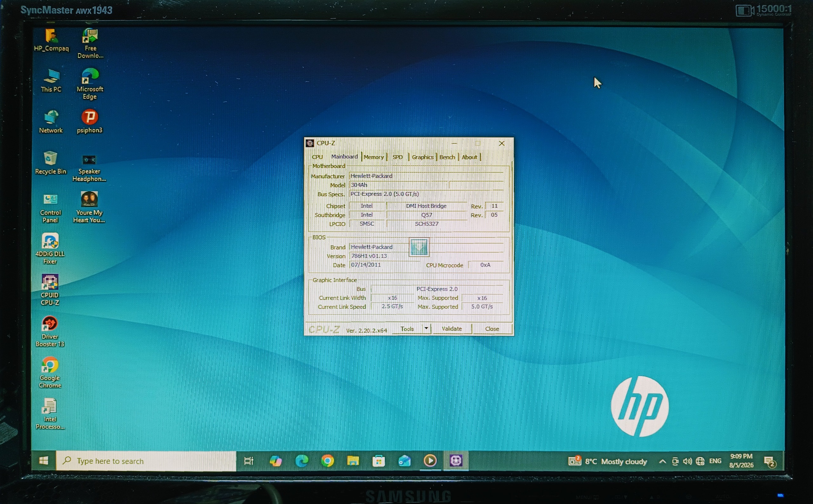The image size is (813, 504).
Task: Click the 4DDiG DLL Fixer shortcut
Action: pos(50,249)
